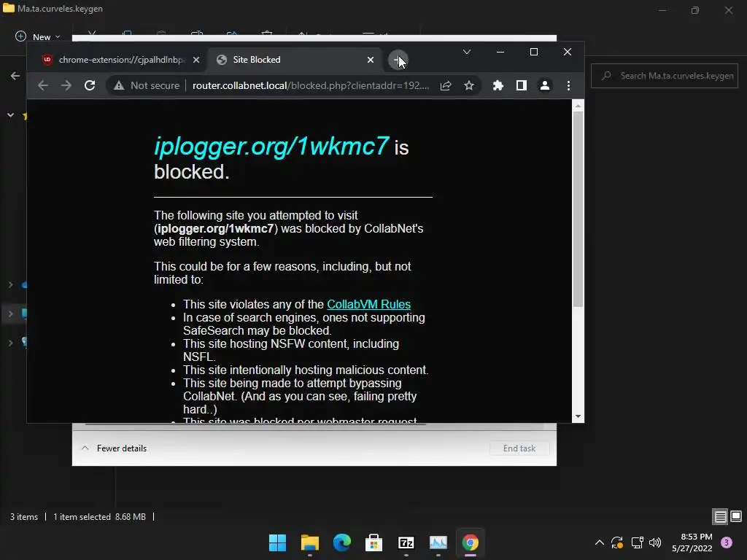Open 7-Zip from taskbar
The width and height of the screenshot is (747, 560).
coord(406,542)
